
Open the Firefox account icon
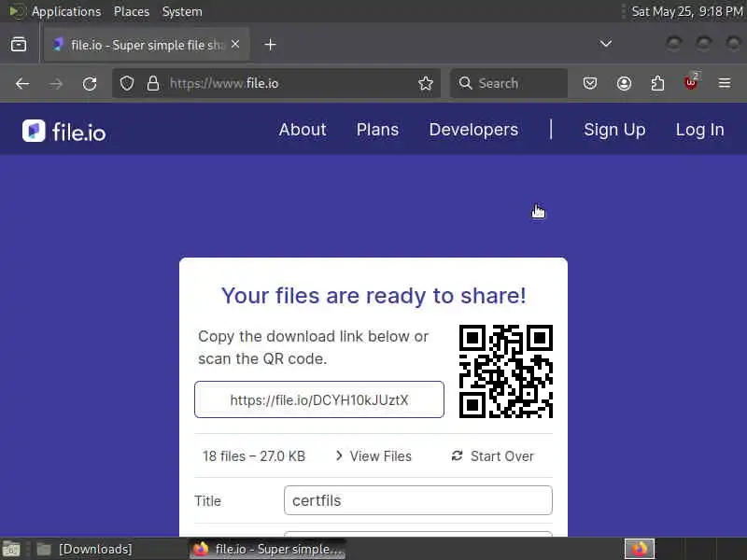click(x=624, y=84)
